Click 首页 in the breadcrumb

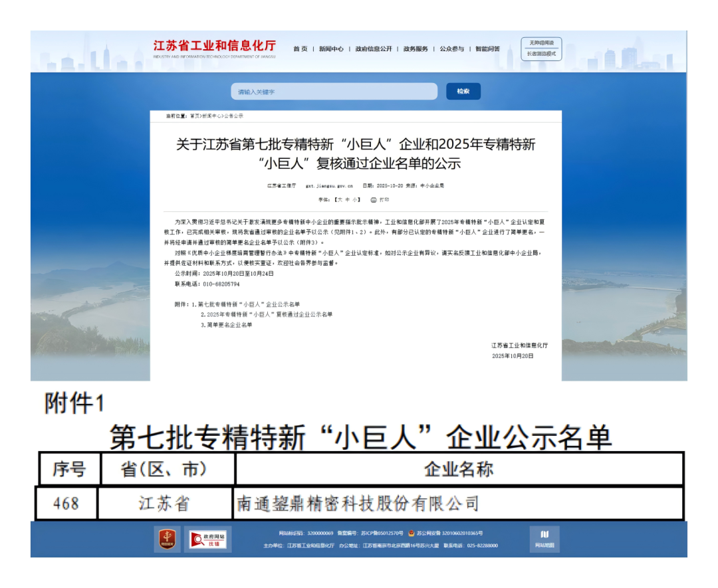click(195, 116)
